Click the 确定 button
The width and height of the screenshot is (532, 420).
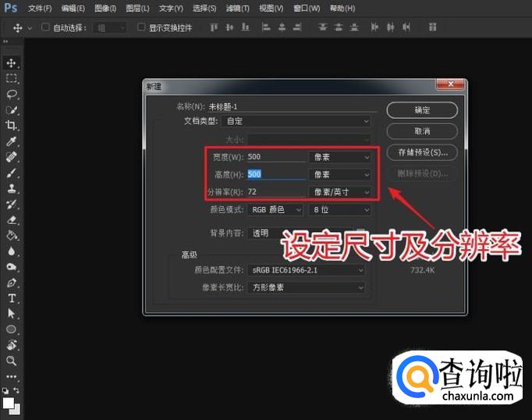[422, 110]
